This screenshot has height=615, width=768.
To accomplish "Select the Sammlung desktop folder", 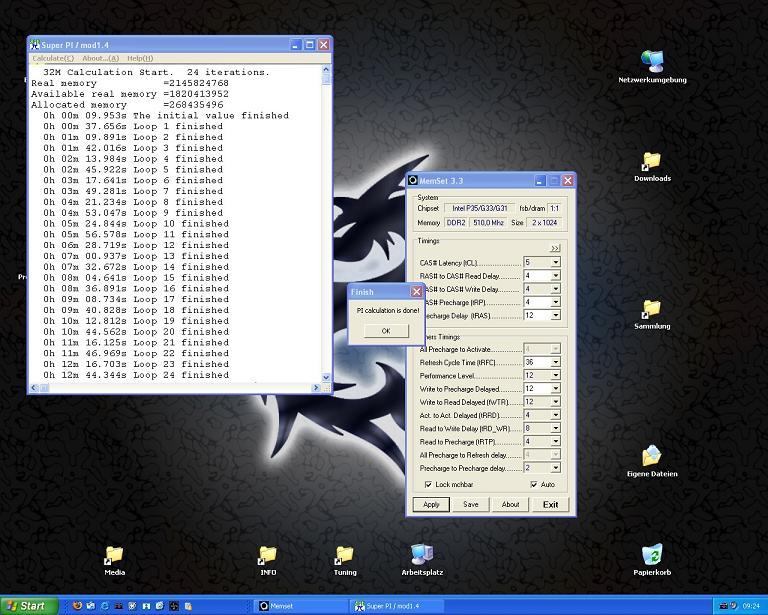I will pos(652,314).
